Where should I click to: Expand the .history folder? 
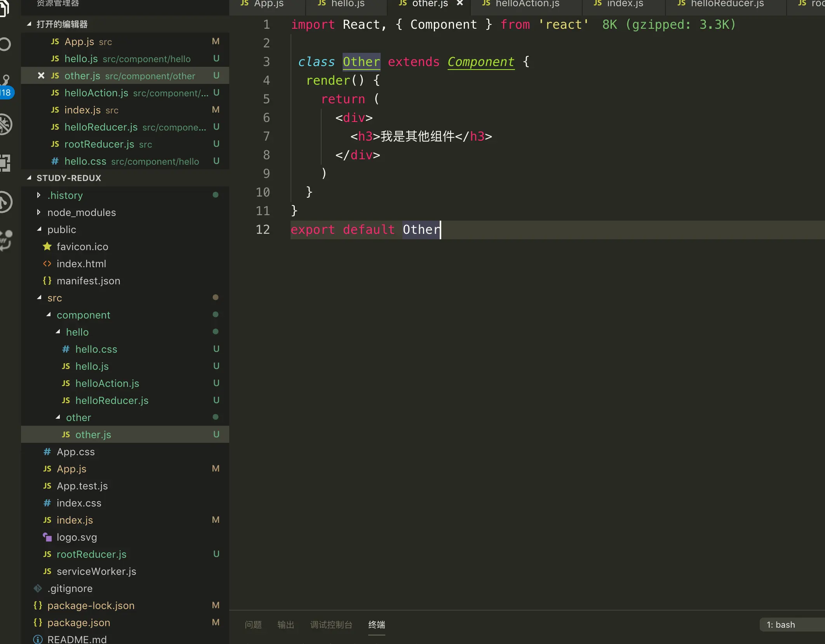click(x=125, y=195)
